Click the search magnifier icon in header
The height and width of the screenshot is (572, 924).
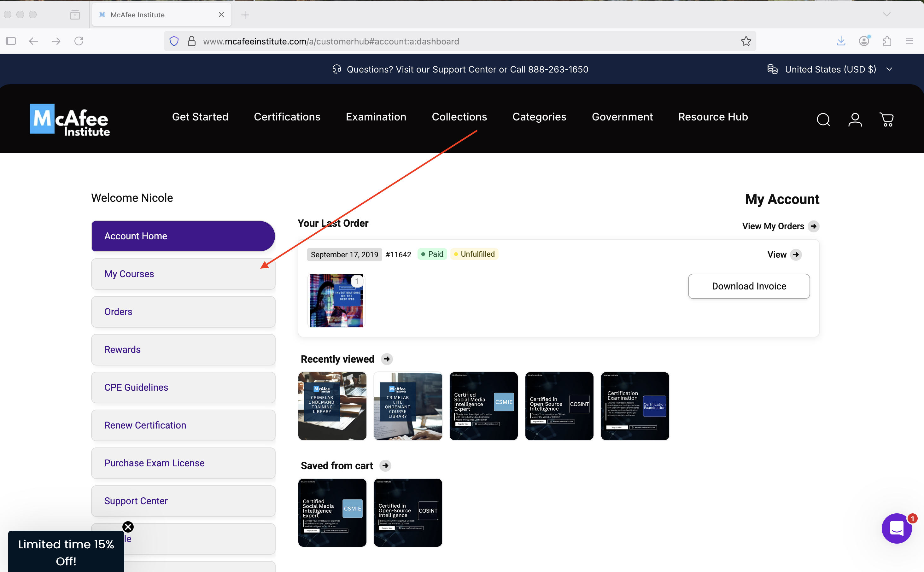(823, 120)
